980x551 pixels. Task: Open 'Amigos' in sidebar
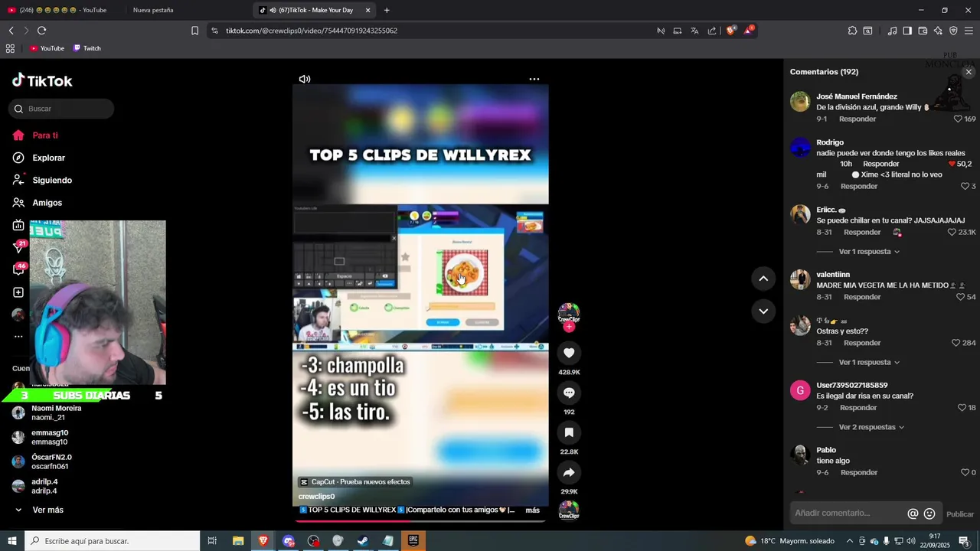47,203
